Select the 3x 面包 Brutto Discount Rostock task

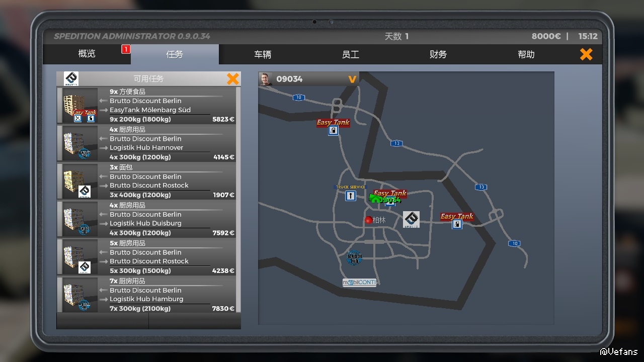pos(146,181)
